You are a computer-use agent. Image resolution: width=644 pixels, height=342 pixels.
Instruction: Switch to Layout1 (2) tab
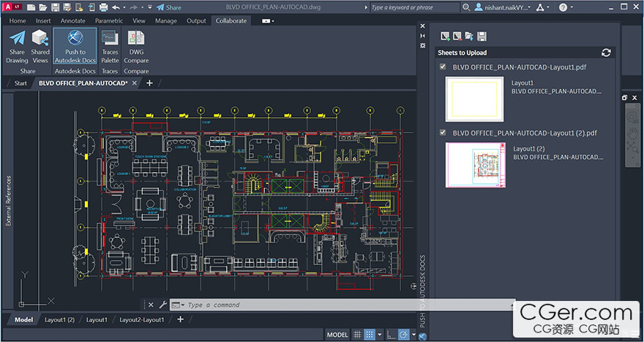pos(59,319)
